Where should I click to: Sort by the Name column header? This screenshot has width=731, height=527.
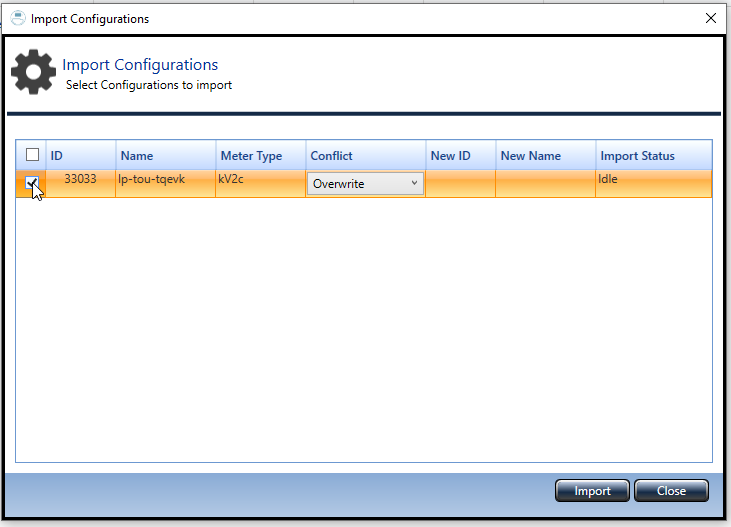click(165, 156)
